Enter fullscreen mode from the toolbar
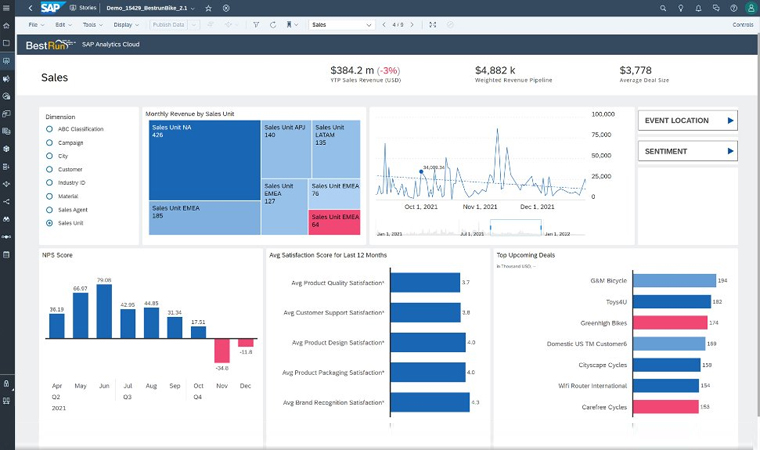This screenshot has height=450, width=760. [x=432, y=24]
